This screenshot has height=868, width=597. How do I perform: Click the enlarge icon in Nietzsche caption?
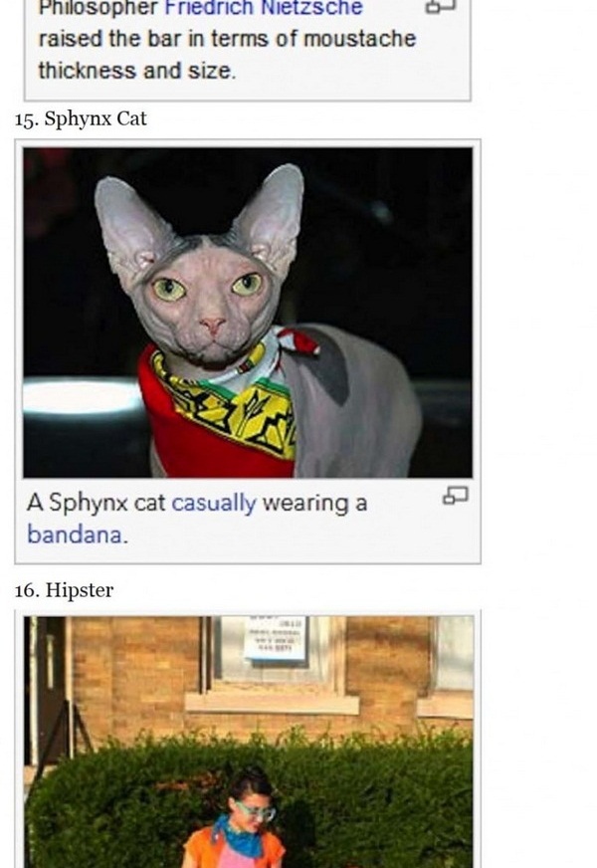pos(441,6)
